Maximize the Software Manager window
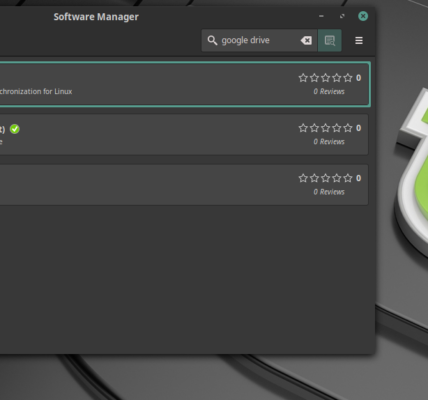428x400 pixels. click(342, 16)
